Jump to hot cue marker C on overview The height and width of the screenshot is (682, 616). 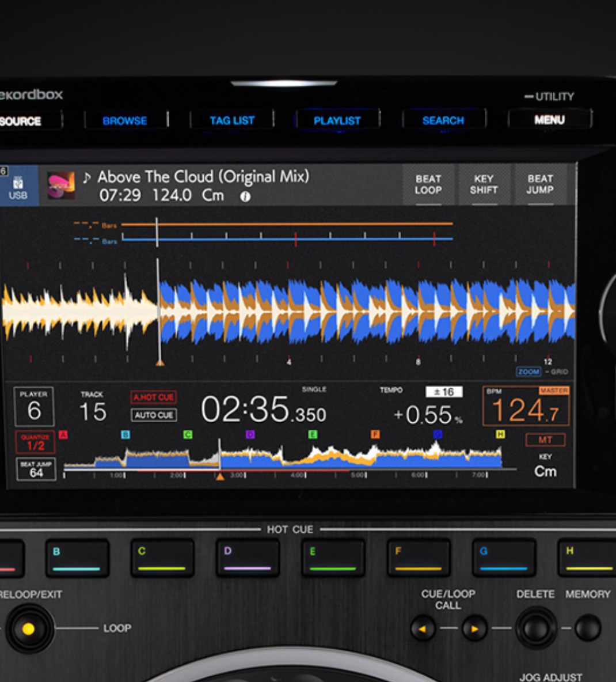[x=188, y=435]
